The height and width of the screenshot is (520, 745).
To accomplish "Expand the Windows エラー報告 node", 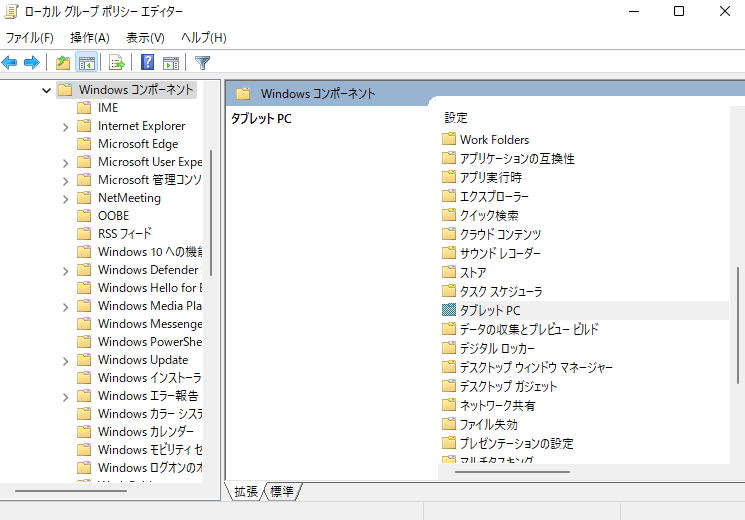I will 66,397.
